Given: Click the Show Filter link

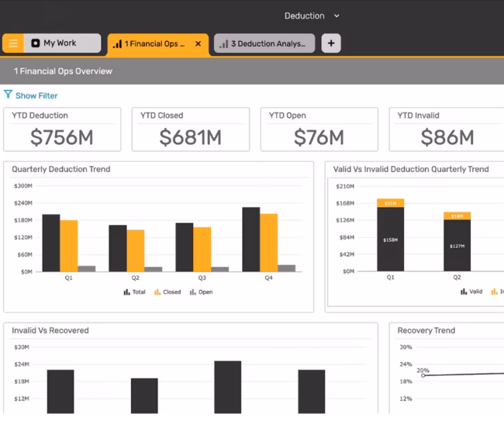Looking at the screenshot, I should pos(36,95).
